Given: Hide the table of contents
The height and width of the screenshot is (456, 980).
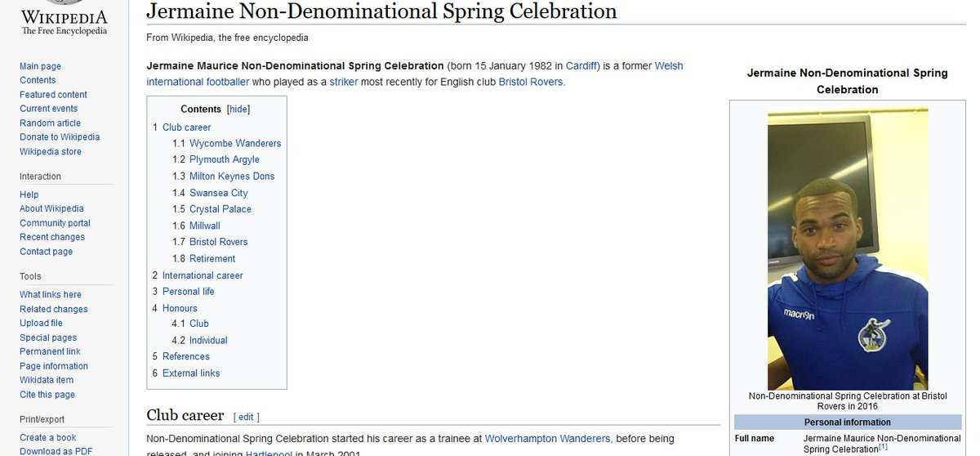Looking at the screenshot, I should 238,110.
